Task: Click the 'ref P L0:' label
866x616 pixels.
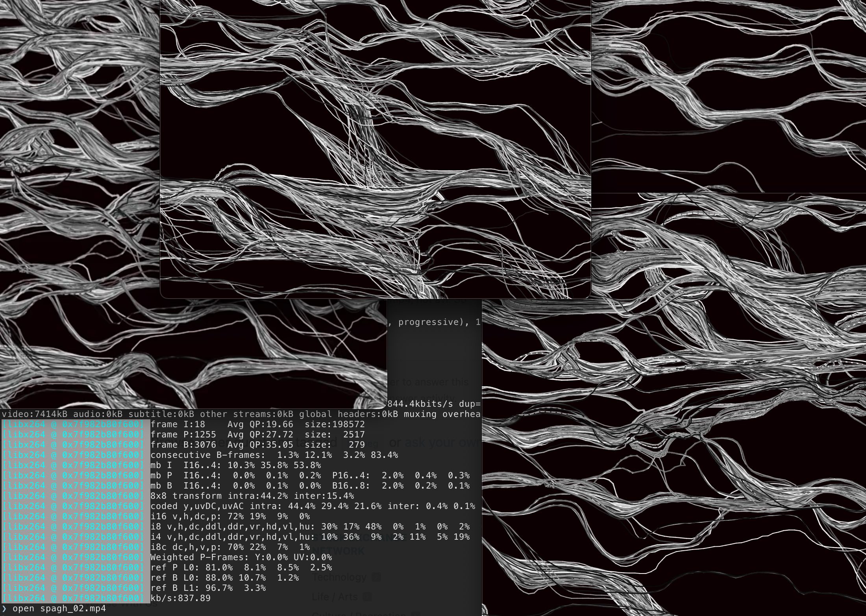Action: tap(175, 568)
